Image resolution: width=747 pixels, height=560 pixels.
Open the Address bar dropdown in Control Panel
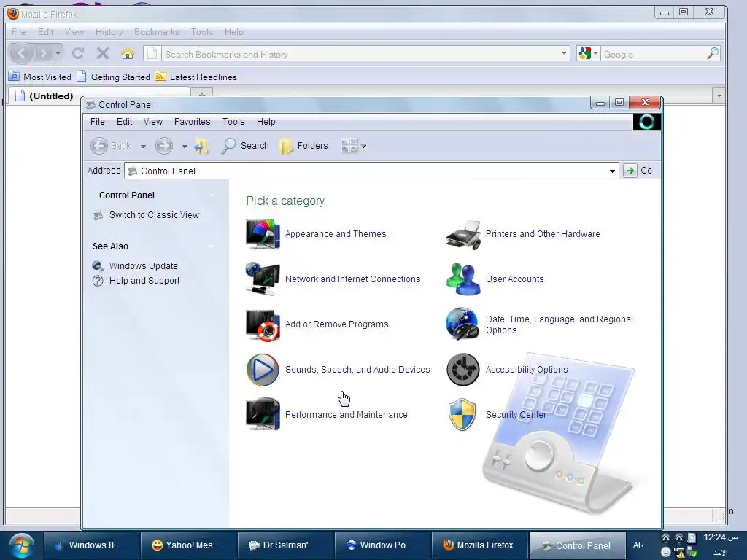click(x=612, y=171)
